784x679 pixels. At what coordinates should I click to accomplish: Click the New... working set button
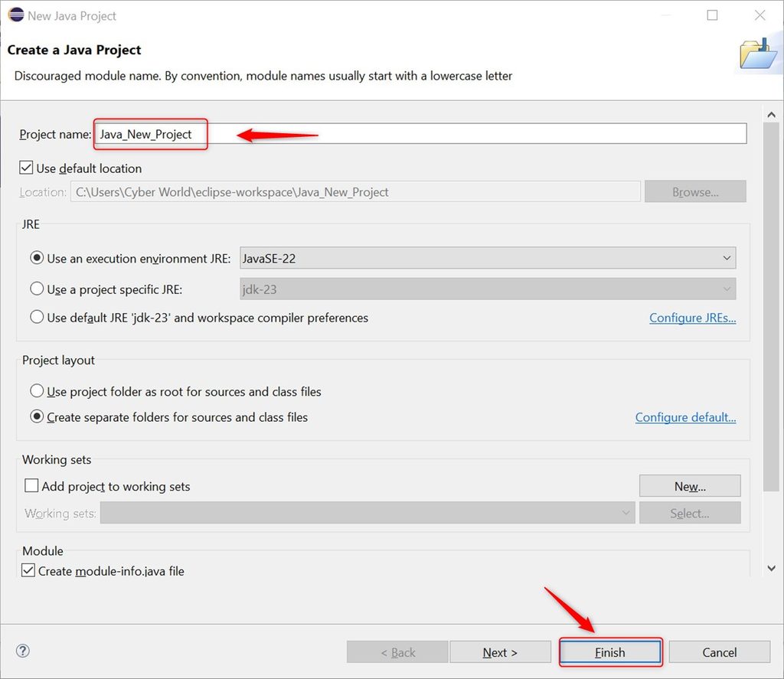690,486
